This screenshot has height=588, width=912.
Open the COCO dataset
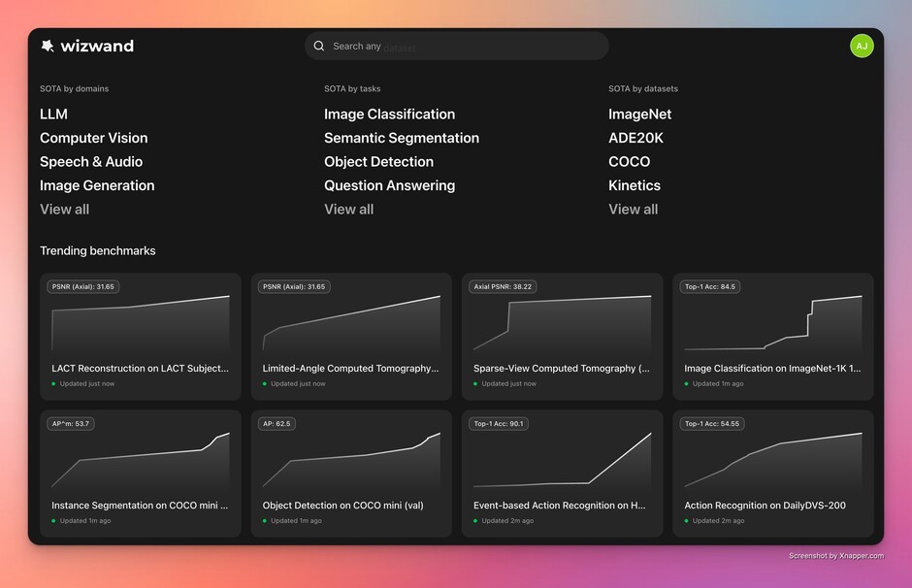(x=630, y=162)
